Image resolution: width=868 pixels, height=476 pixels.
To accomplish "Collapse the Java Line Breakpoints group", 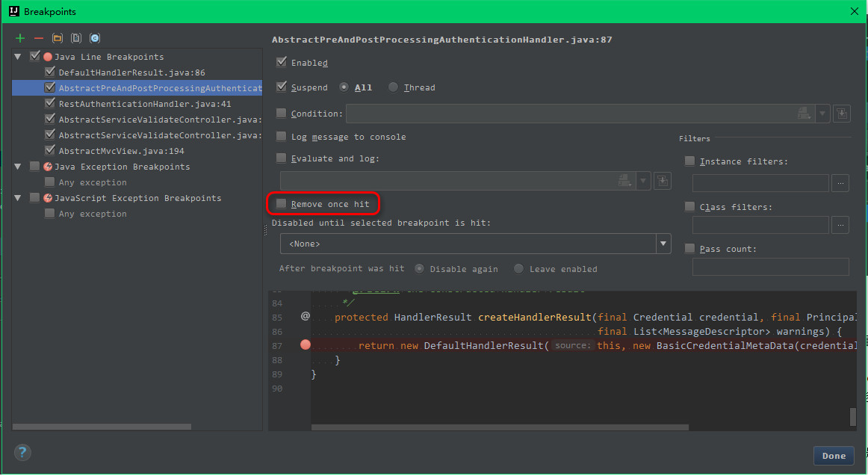I will tap(17, 56).
